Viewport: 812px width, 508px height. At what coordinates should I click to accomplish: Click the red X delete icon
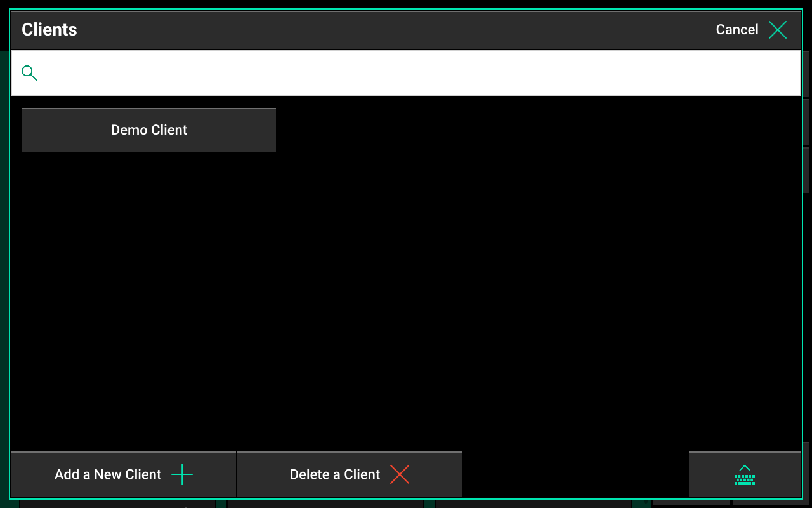(x=400, y=474)
